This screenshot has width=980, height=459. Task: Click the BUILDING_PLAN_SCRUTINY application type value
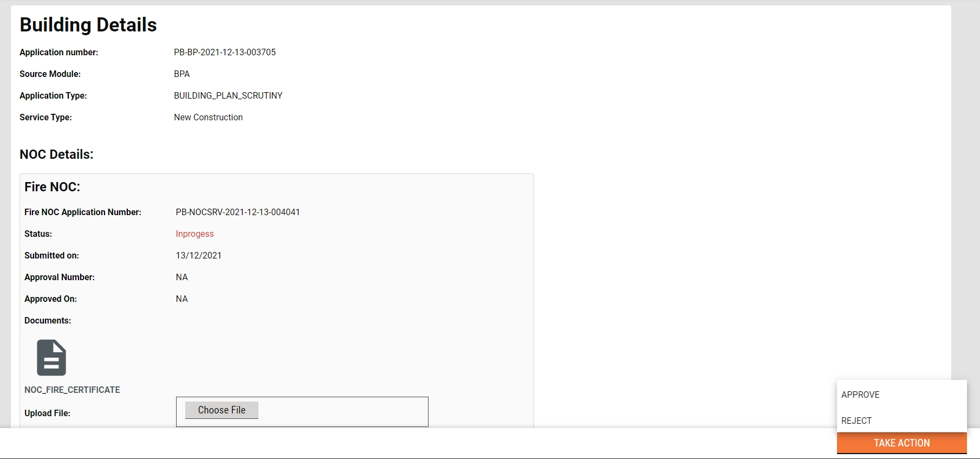(228, 95)
